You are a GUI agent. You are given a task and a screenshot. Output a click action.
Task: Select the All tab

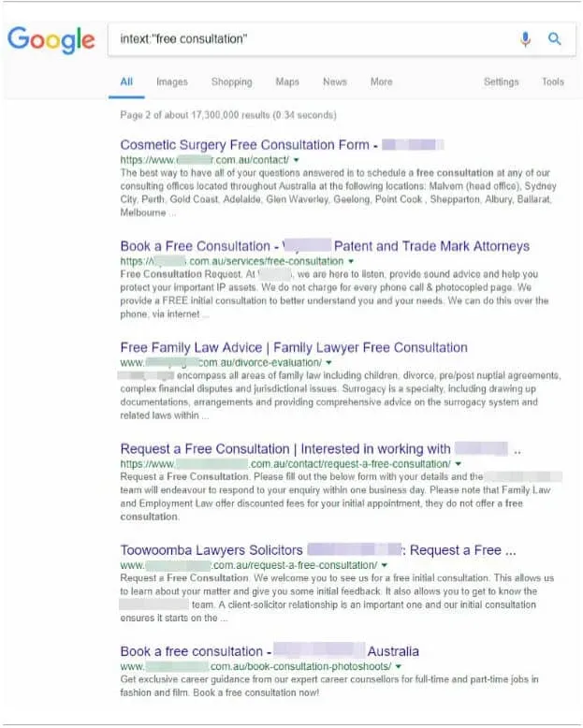tap(126, 81)
